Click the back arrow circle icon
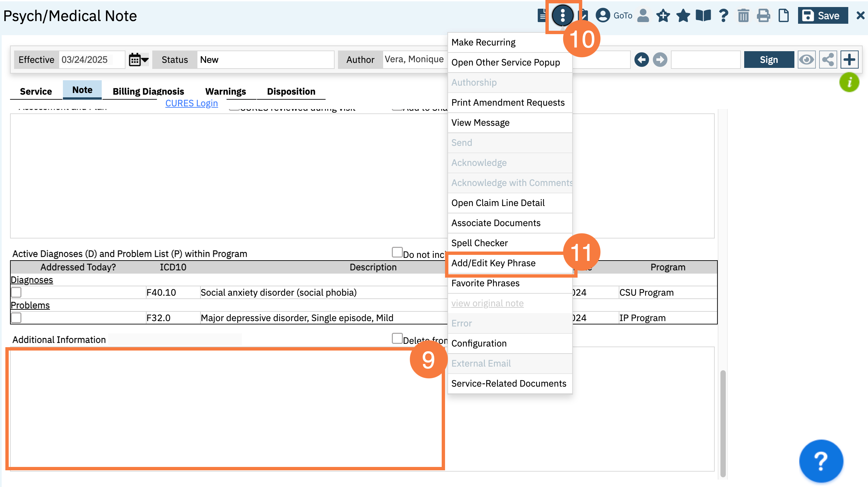This screenshot has height=487, width=868. click(x=641, y=60)
